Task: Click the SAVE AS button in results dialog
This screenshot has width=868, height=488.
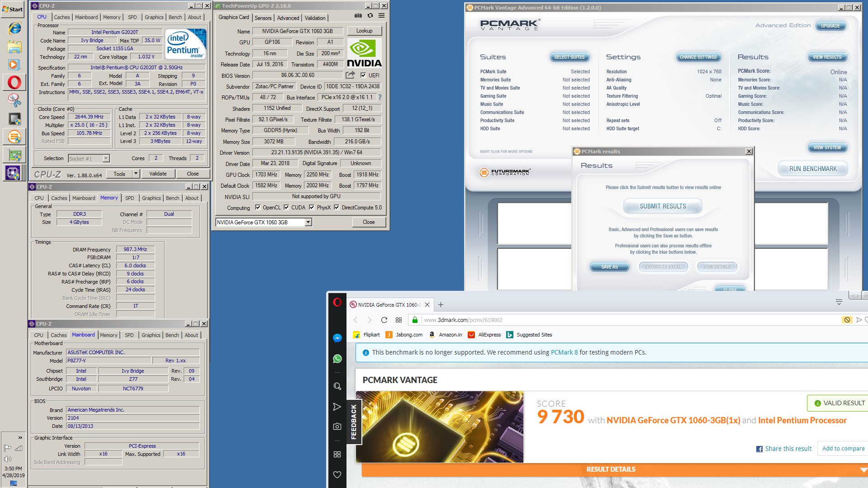Action: point(609,267)
